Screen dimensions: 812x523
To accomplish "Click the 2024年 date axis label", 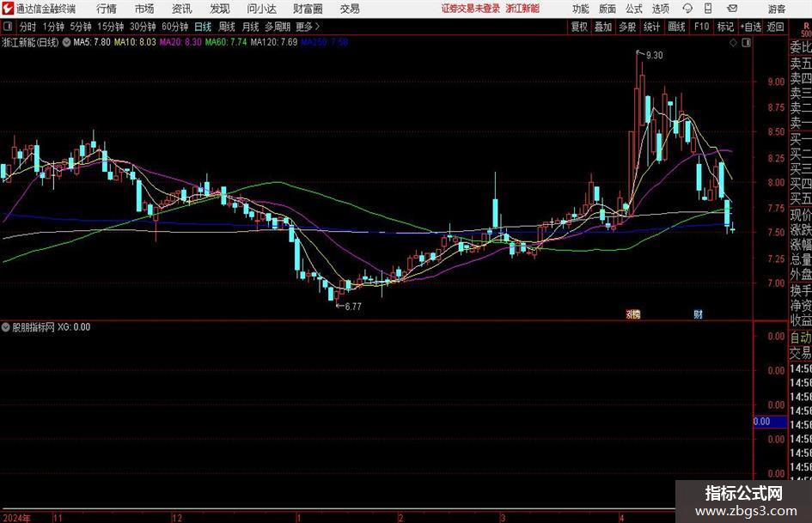I will [17, 518].
